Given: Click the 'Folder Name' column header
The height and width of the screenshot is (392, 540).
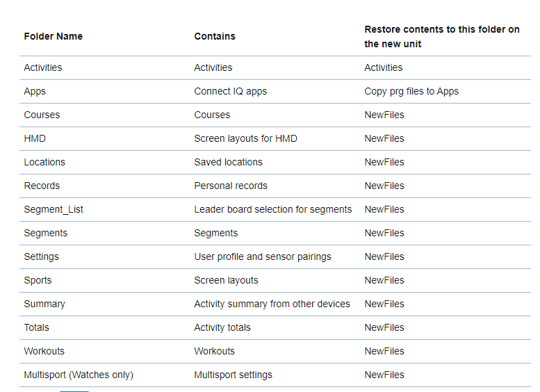Looking at the screenshot, I should (53, 36).
